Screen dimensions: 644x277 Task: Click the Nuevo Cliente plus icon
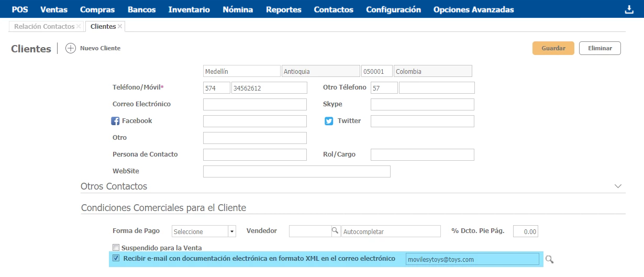(x=71, y=48)
